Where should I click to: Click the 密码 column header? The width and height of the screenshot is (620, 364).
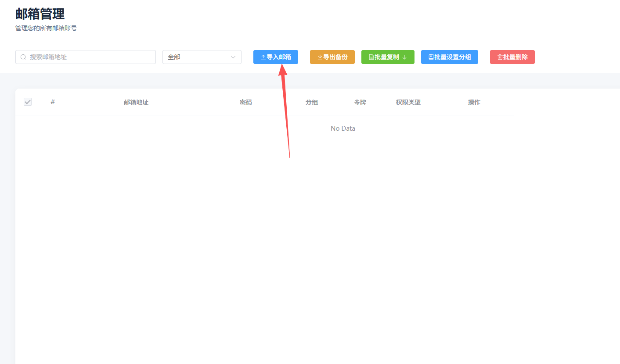click(246, 102)
